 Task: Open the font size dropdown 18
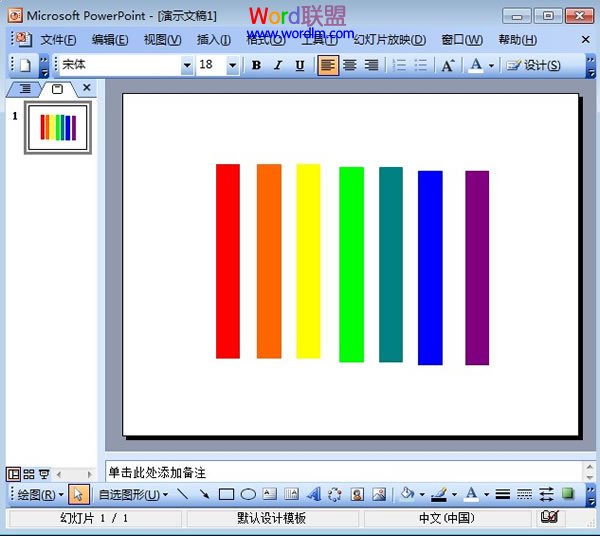(x=232, y=65)
